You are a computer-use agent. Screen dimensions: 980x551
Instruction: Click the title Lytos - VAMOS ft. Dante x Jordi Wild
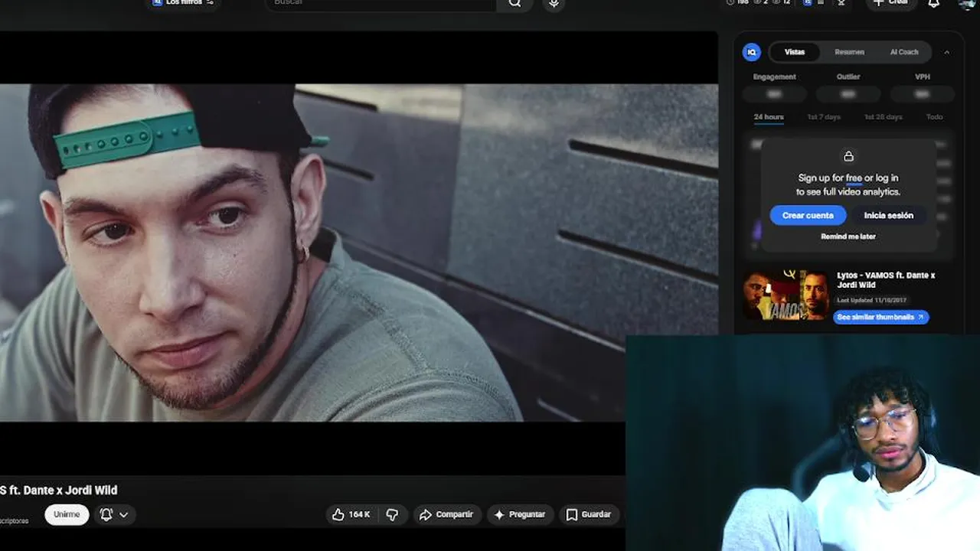(886, 280)
